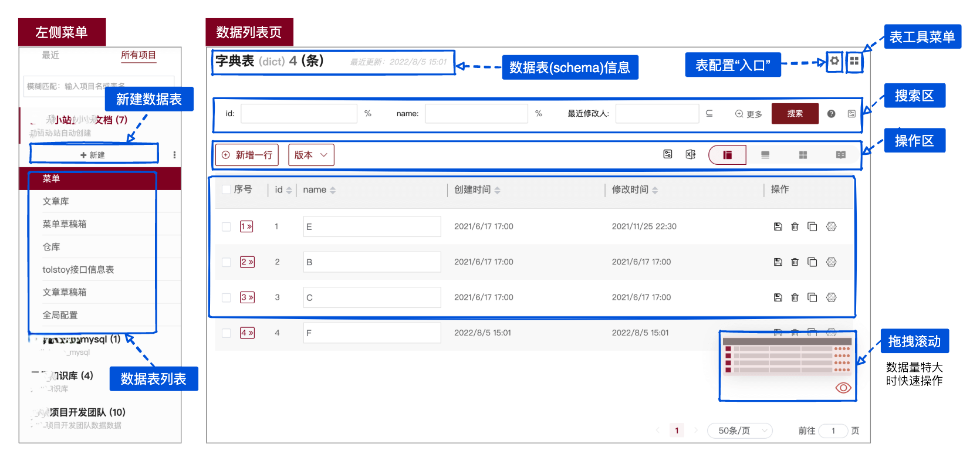980x461 pixels.
Task: Expand row detail via the 3» badge
Action: (x=247, y=297)
